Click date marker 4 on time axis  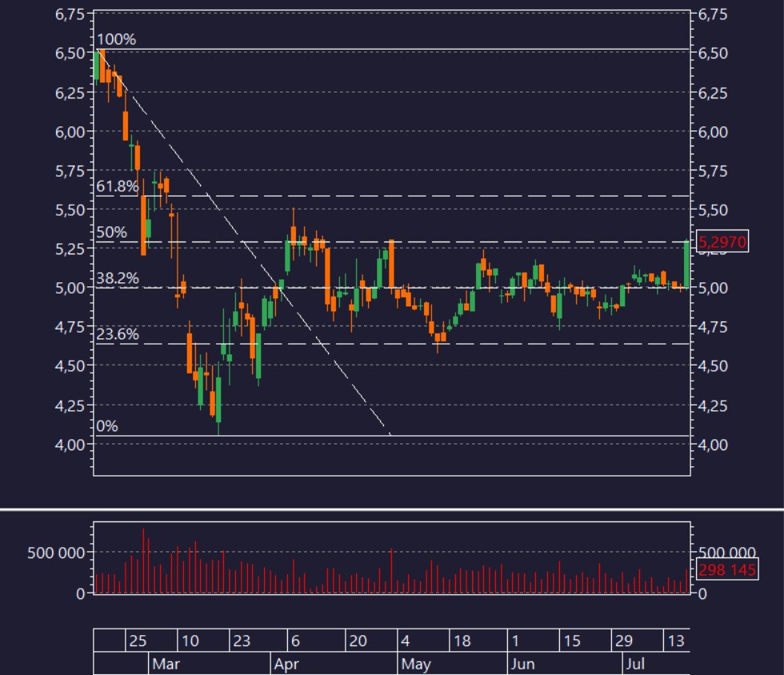(x=406, y=641)
